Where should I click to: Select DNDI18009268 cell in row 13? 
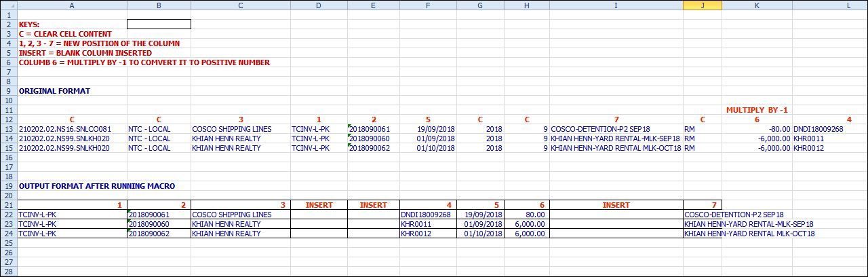(x=830, y=129)
